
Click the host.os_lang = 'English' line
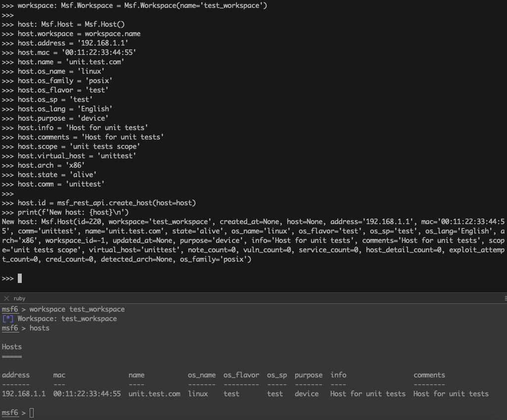coord(57,109)
